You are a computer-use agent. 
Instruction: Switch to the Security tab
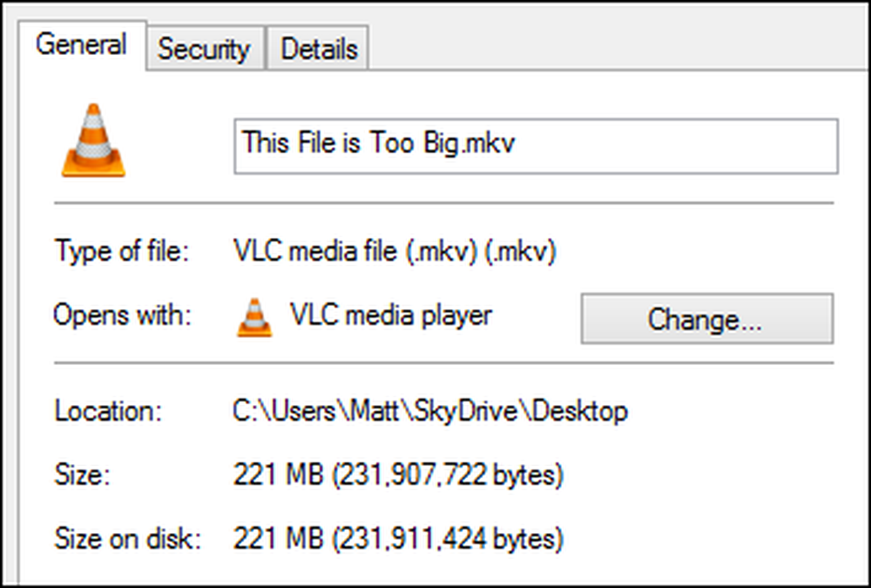pyautogui.click(x=205, y=49)
